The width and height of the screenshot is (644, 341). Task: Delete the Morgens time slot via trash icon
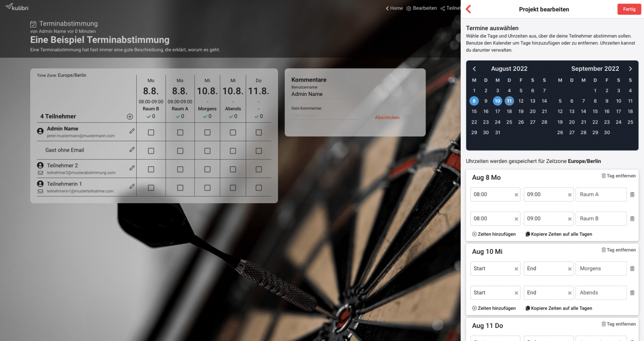632,269
